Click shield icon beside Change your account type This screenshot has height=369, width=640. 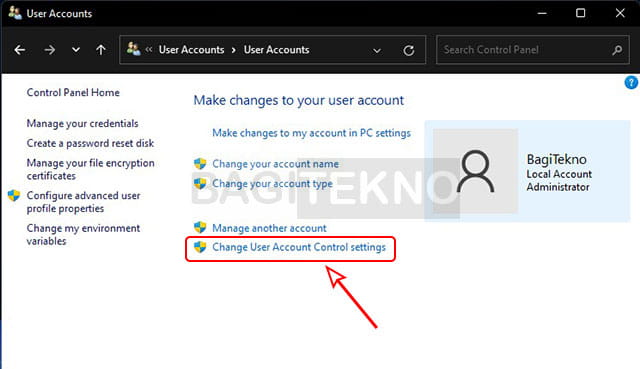pyautogui.click(x=200, y=184)
